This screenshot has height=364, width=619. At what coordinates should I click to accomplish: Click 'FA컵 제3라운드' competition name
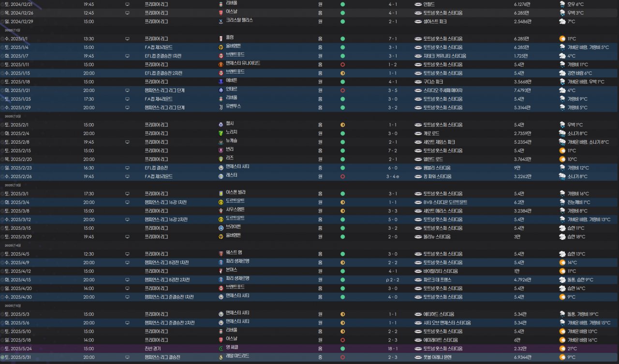click(x=159, y=47)
